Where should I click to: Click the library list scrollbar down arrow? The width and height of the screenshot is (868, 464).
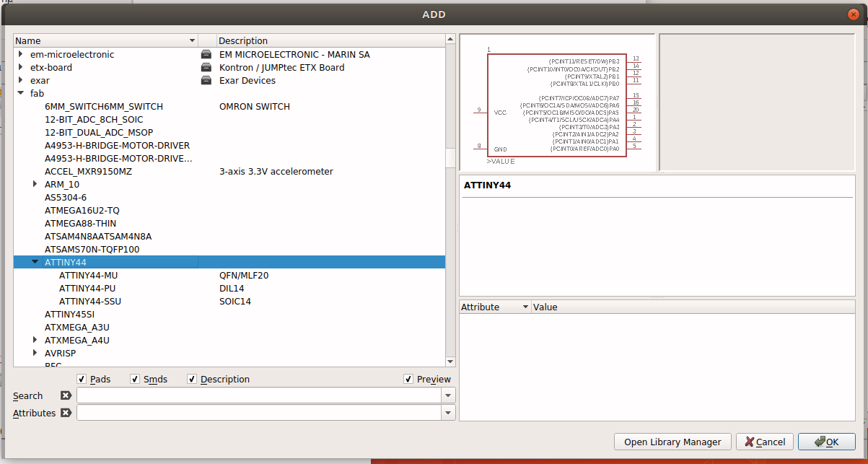450,362
